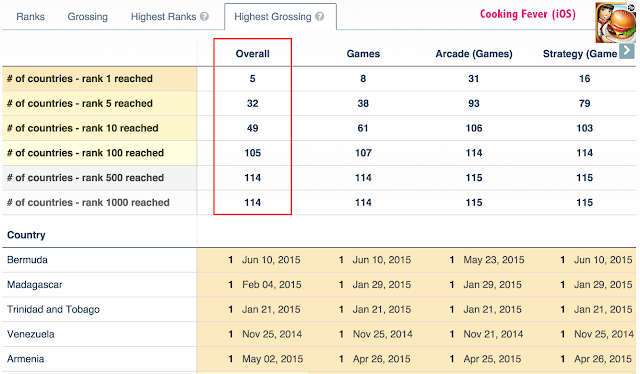
Task: Click Overall value 49 for rank 10 reached
Action: [253, 128]
